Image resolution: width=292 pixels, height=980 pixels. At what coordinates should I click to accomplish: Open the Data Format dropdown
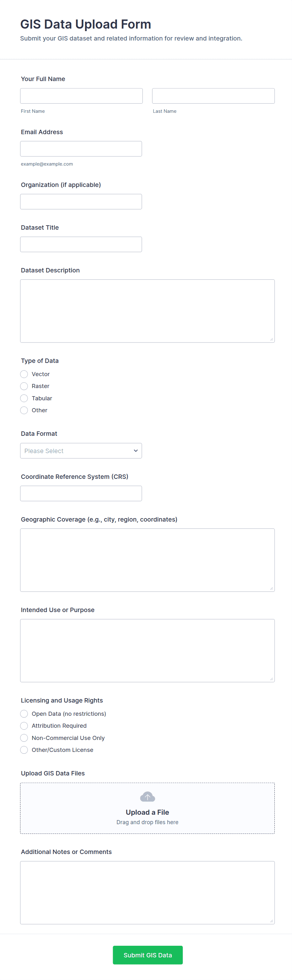pos(81,451)
